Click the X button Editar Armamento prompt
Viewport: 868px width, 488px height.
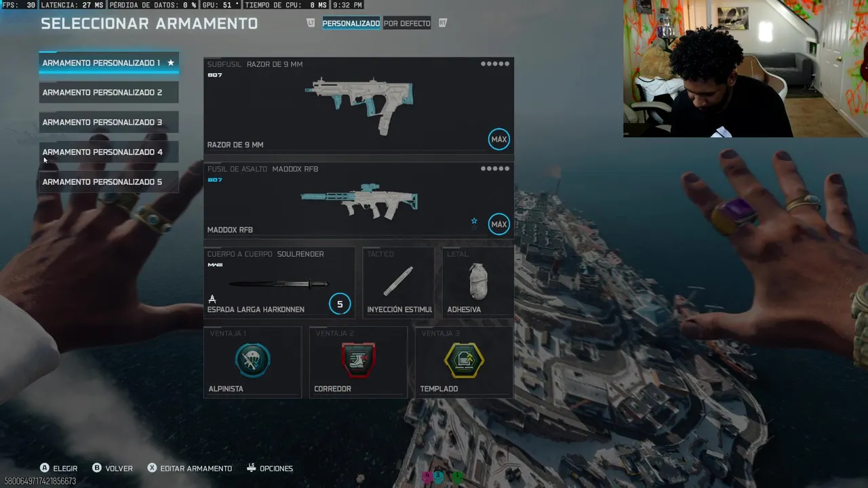[190, 468]
